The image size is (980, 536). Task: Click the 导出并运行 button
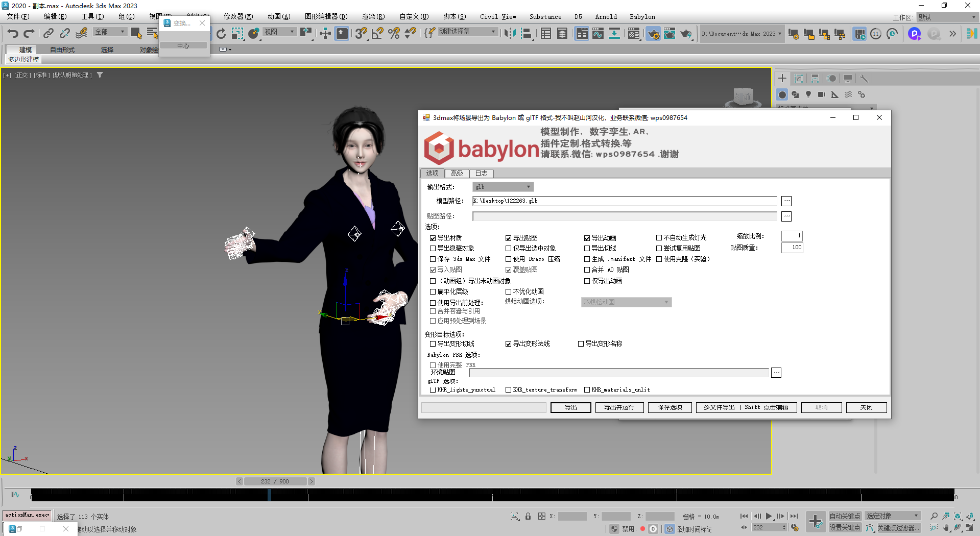coord(619,407)
